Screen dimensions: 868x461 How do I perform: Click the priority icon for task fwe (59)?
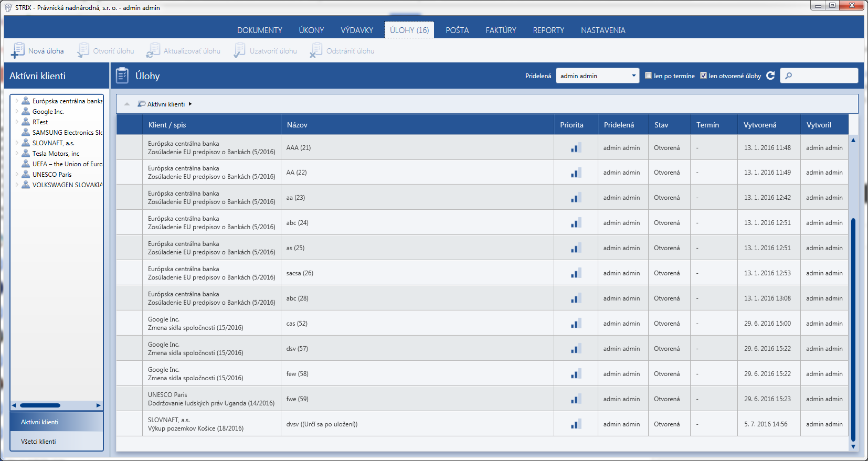coord(576,399)
